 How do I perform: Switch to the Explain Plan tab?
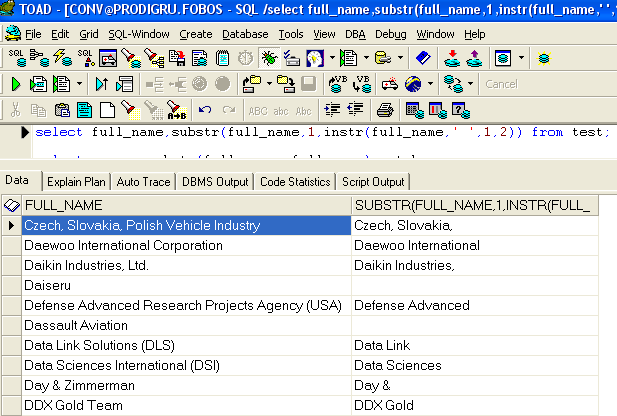[76, 182]
